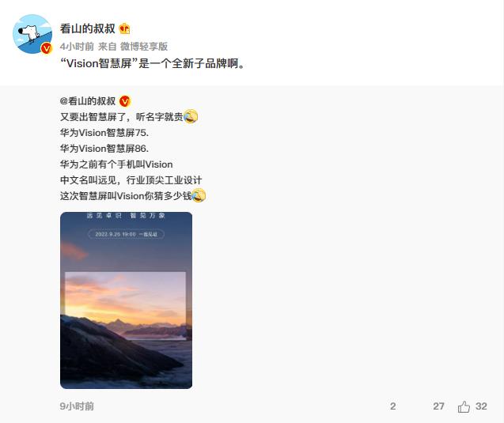Click the laughing emoji after 你猜多少钱
Screen dimensions: 504x423
click(199, 195)
